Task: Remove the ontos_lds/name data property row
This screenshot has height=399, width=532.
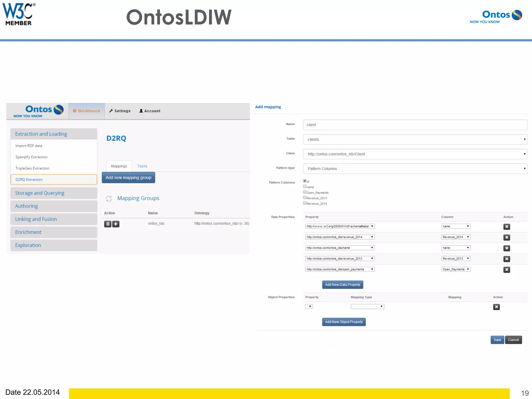Action: coord(507,248)
